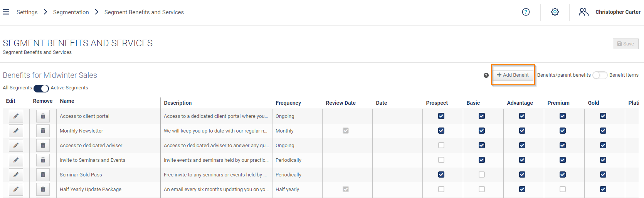The height and width of the screenshot is (198, 644).
Task: Check Premium for Half Yearly Update Package
Action: [563, 189]
